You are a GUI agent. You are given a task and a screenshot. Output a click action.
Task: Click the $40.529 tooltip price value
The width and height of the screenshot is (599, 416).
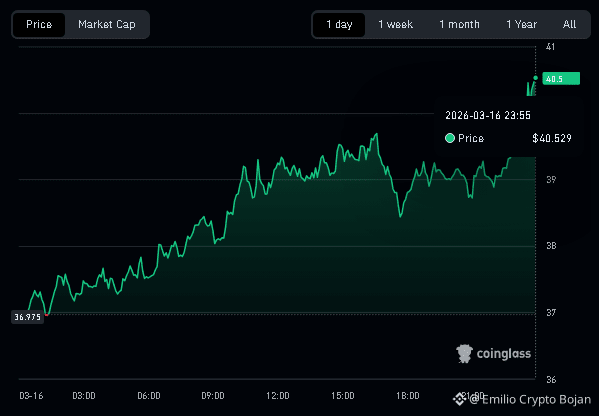click(552, 138)
